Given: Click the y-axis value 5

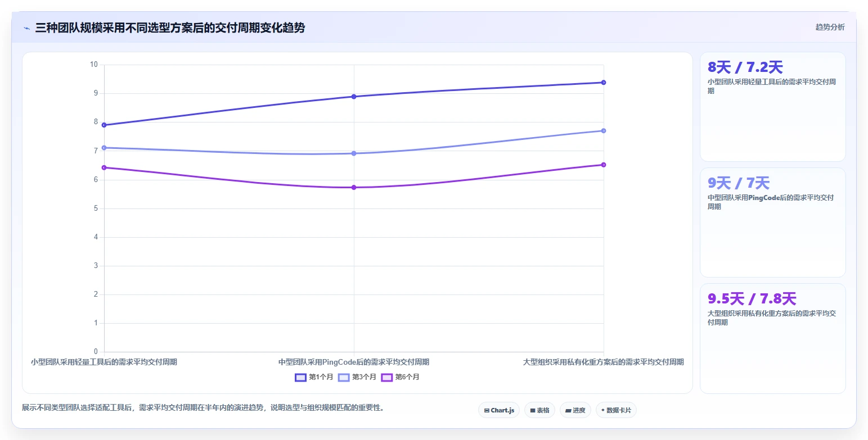Looking at the screenshot, I should (96, 208).
